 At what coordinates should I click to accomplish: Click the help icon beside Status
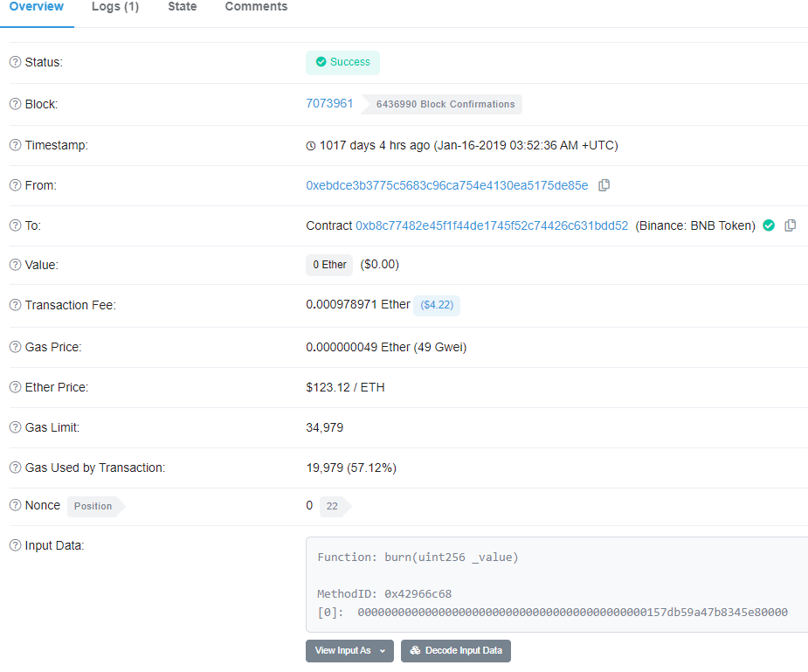[15, 62]
